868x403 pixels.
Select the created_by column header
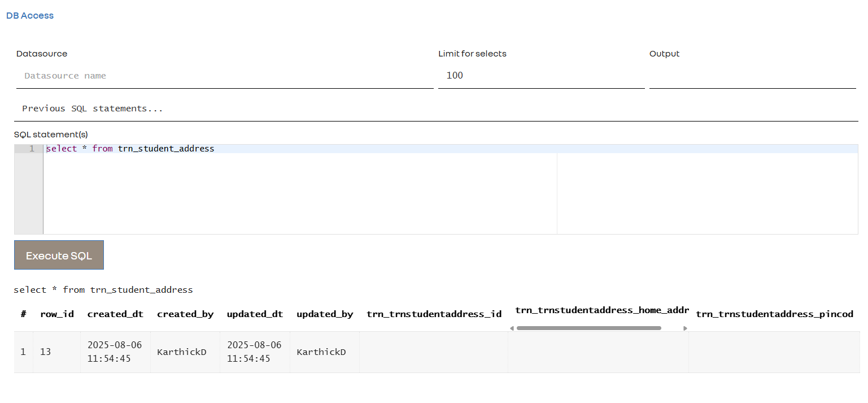click(x=185, y=314)
